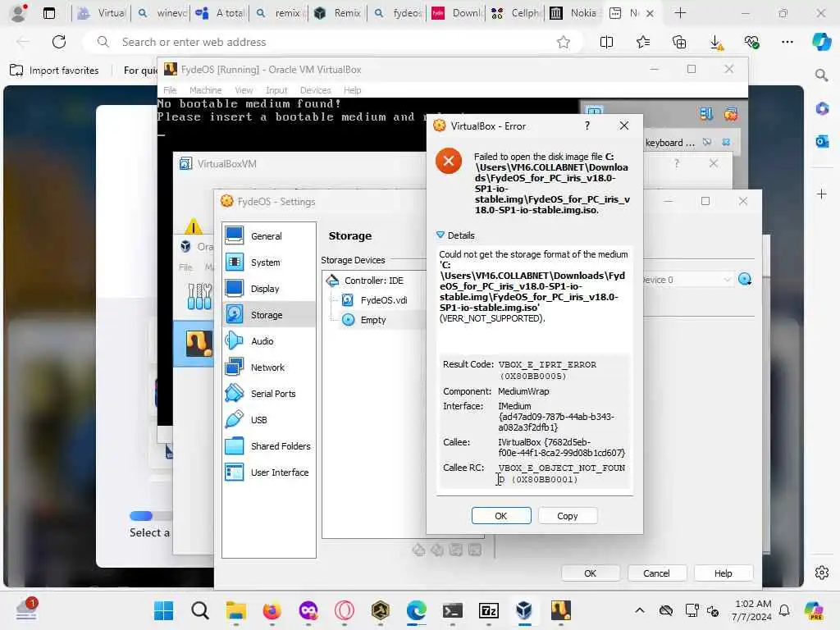Open Edge collections icon

(679, 42)
